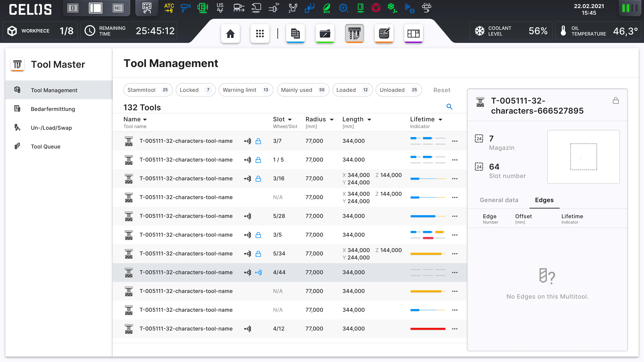
Task: Open more options for slot 5/28 row
Action: tap(455, 216)
